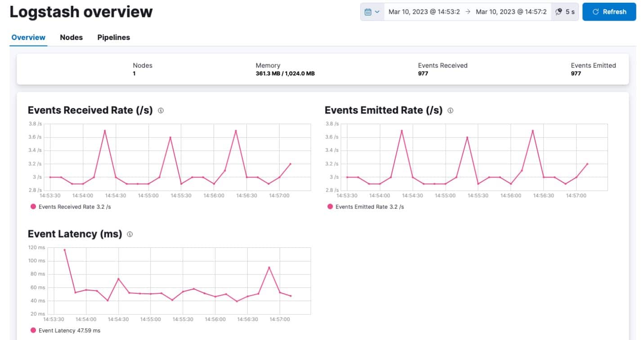644x340 pixels.
Task: Select the Overview tab
Action: [28, 37]
